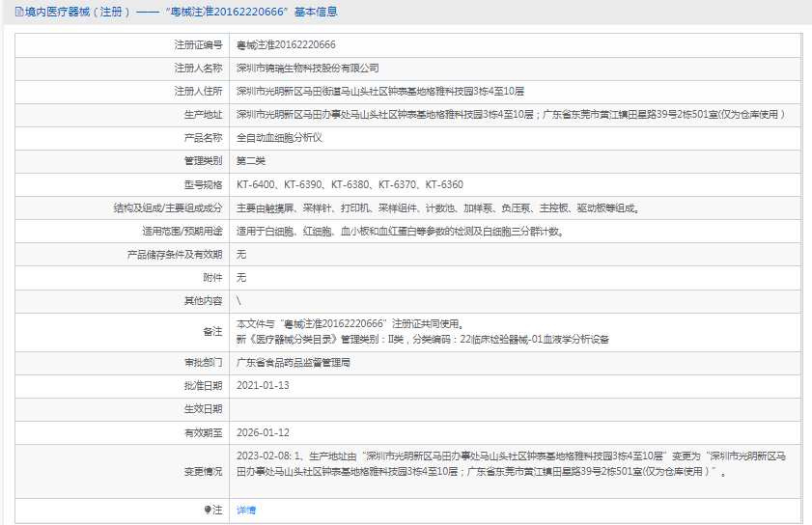Select composition text 主要由触摸屏、采样针
This screenshot has width=812, height=525.
438,208
